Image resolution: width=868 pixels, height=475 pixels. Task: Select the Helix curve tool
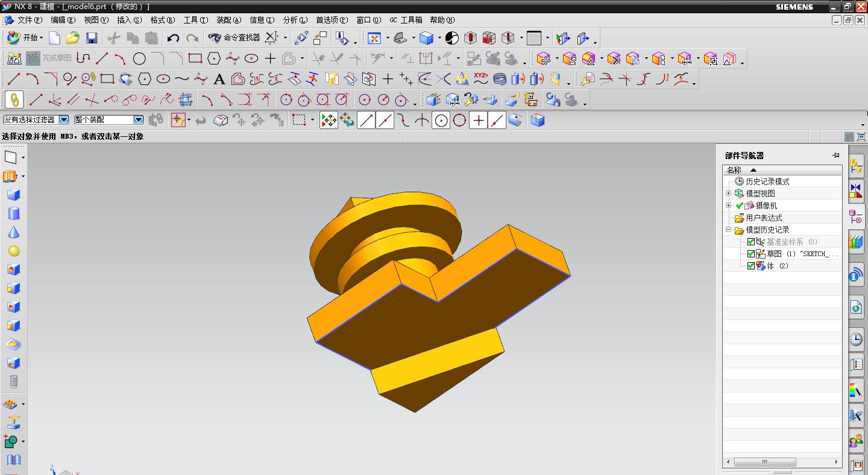tap(500, 79)
